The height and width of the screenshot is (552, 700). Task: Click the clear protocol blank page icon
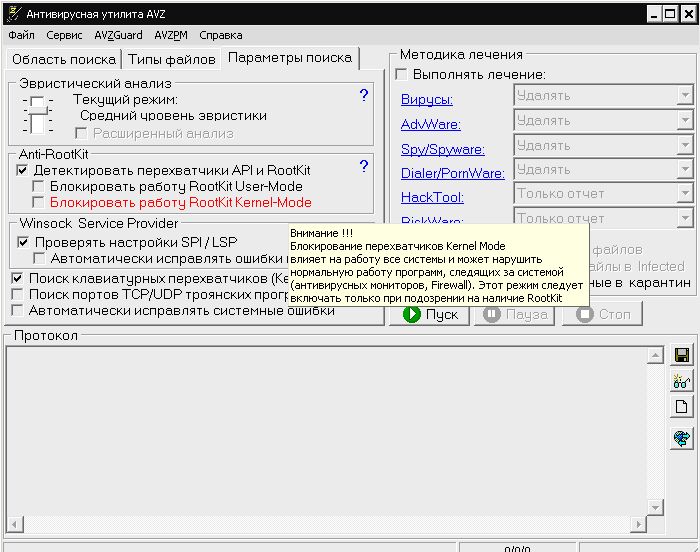tap(681, 407)
